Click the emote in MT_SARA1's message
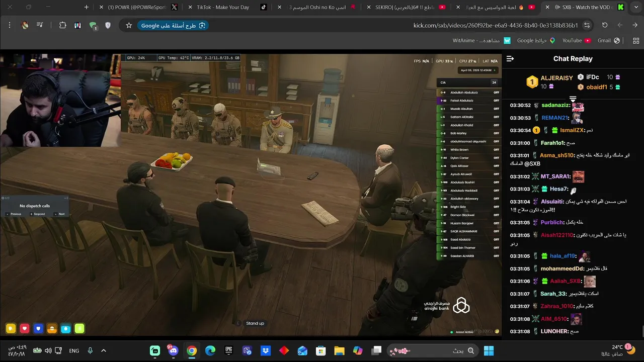644x362 pixels. pos(578,176)
